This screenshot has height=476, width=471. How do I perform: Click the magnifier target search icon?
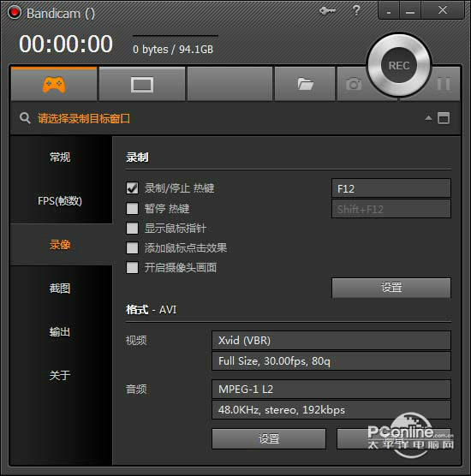coord(25,118)
